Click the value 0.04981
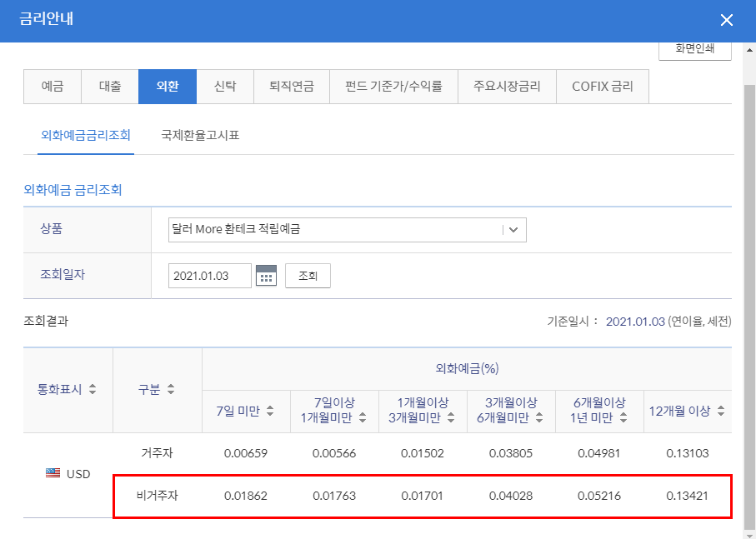 [x=598, y=453]
